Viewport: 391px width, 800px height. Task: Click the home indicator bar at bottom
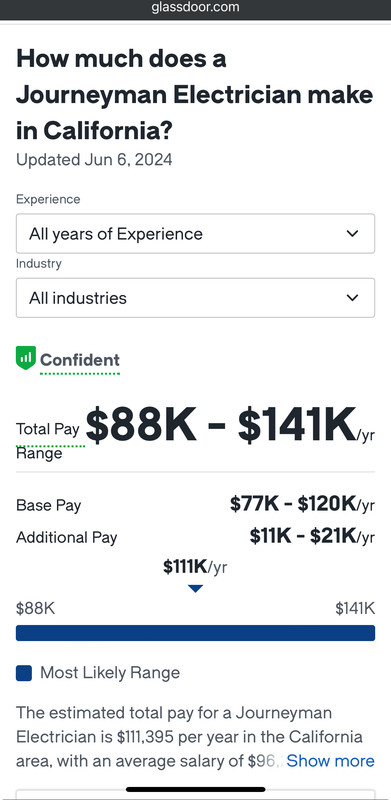pyautogui.click(x=196, y=789)
